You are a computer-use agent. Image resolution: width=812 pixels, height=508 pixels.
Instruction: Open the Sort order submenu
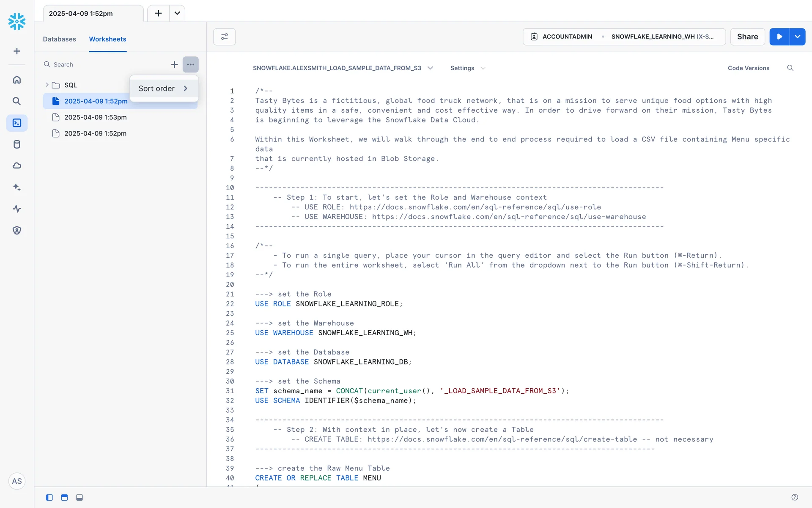164,88
